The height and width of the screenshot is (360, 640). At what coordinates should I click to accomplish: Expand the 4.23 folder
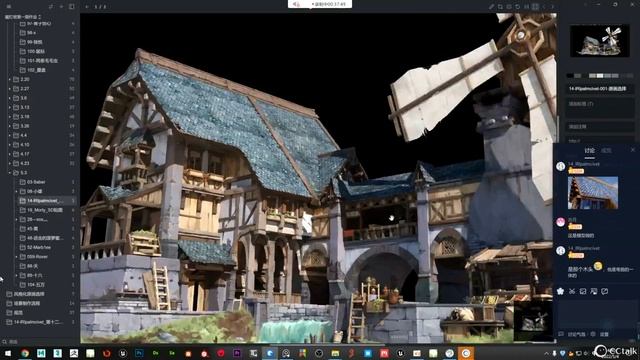point(10,163)
